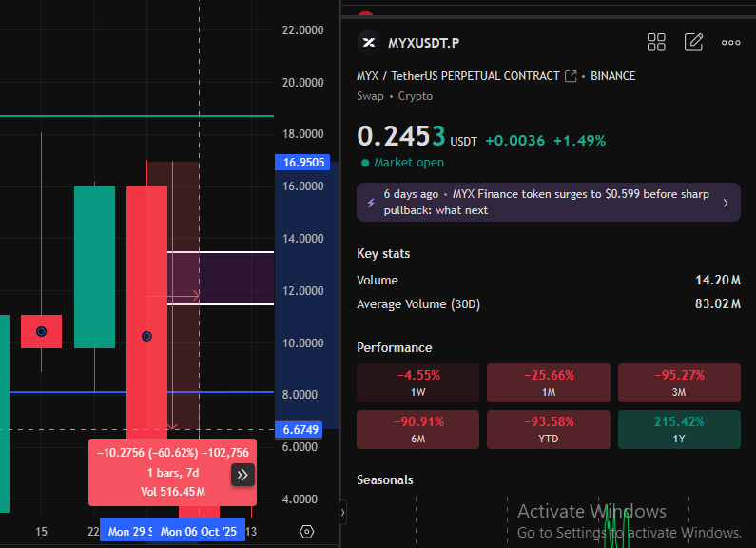Click the 22.0000 price scale label
Viewport: 756px width, 548px height.
click(302, 30)
